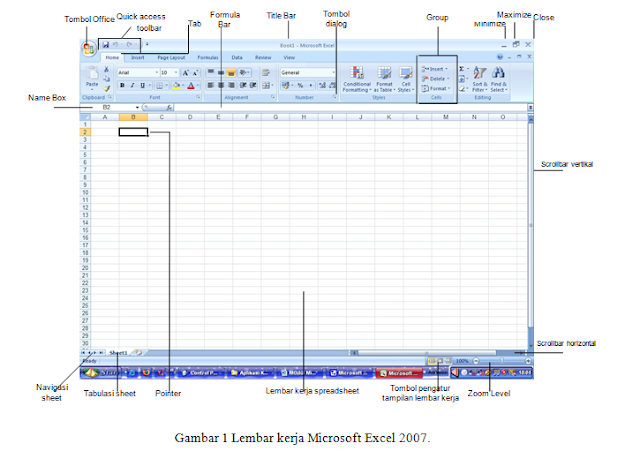Toggle Align Text Left

coord(211,85)
